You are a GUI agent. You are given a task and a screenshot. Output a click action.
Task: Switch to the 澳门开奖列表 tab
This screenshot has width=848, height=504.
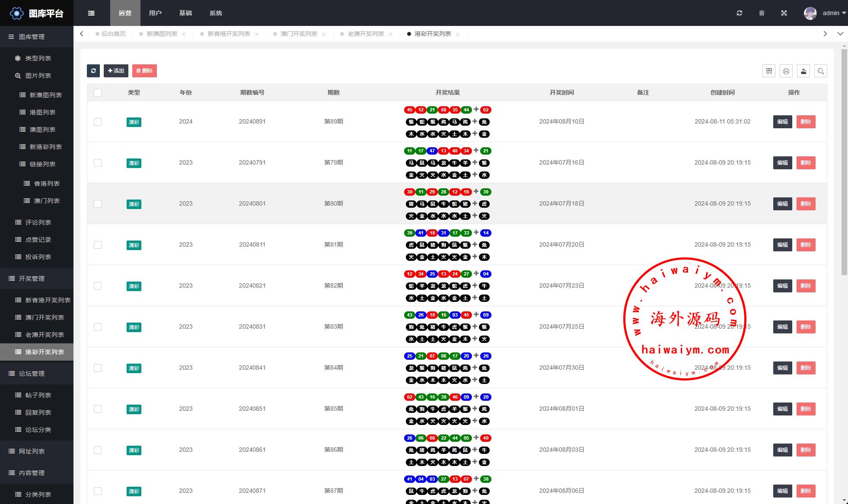(299, 34)
